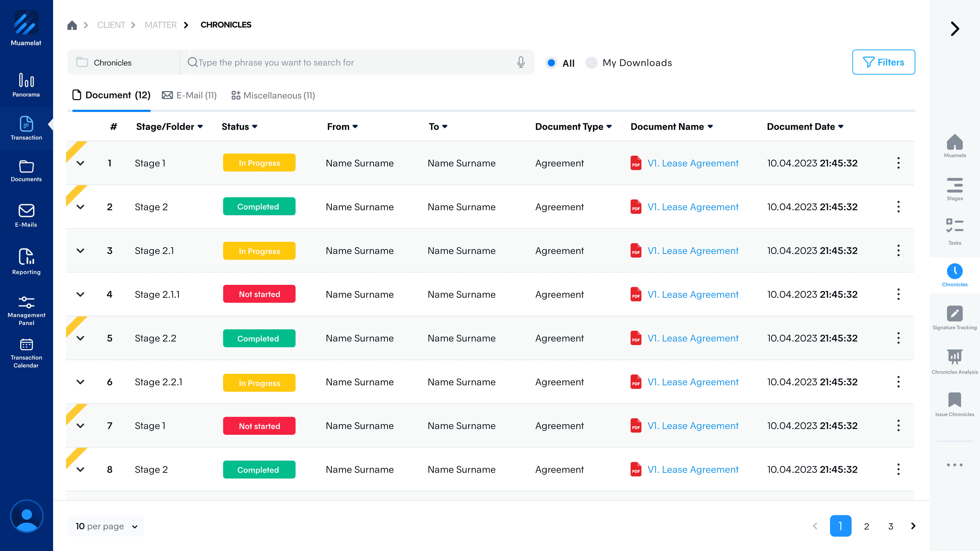Open the 10 per page dropdown
980x551 pixels.
106,526
